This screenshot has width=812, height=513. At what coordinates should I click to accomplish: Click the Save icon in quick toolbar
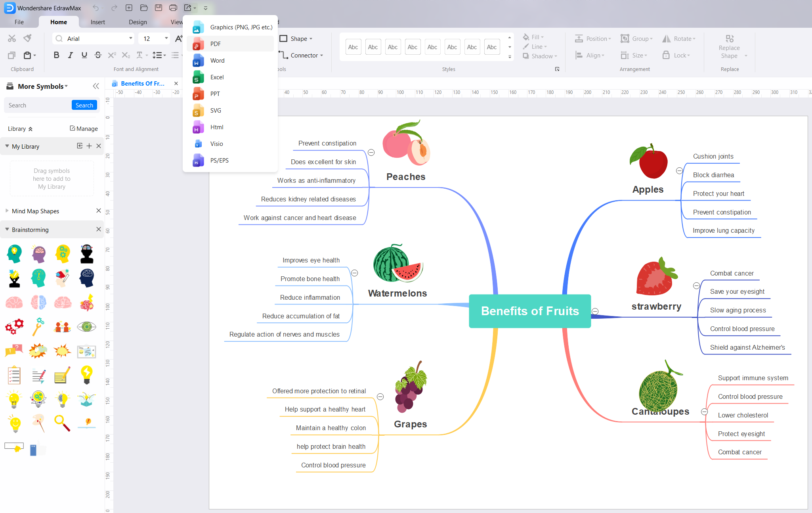(x=158, y=8)
